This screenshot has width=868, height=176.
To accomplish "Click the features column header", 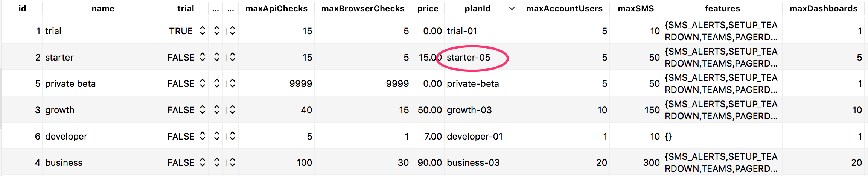I will click(x=722, y=9).
